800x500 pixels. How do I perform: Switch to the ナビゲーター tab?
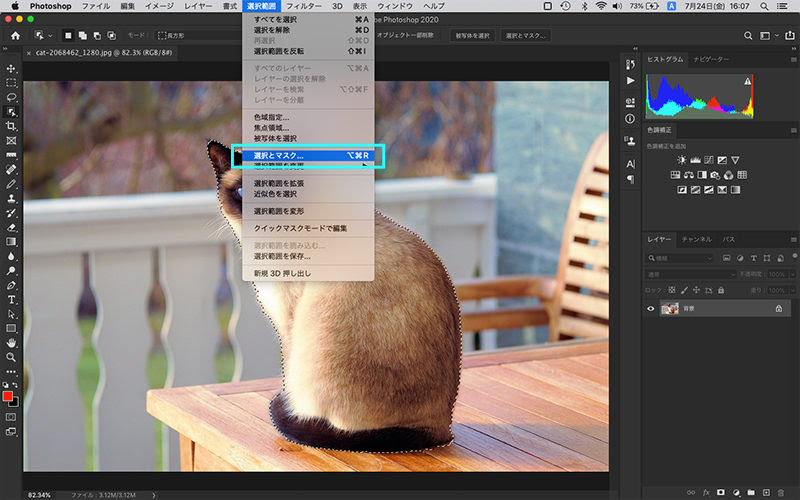(711, 60)
